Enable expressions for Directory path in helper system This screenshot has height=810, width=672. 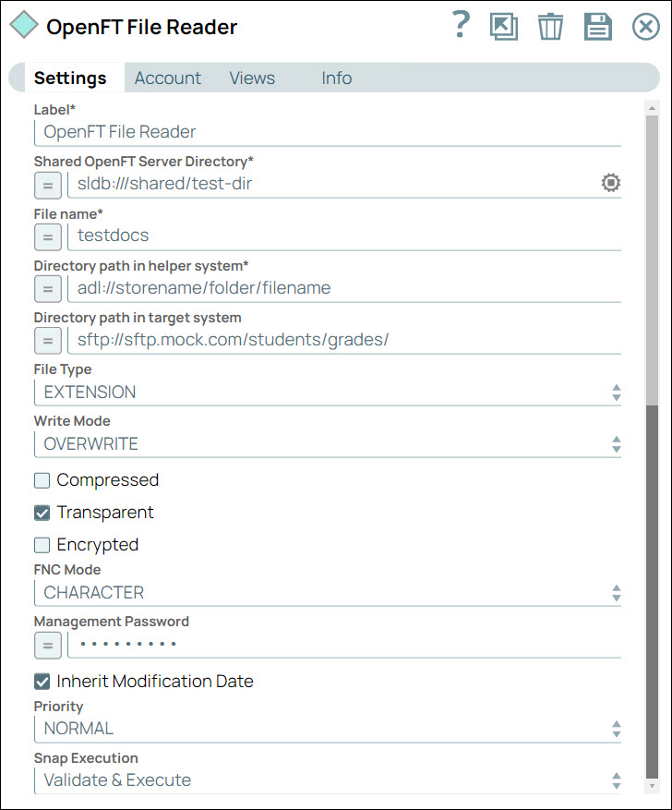pos(47,289)
